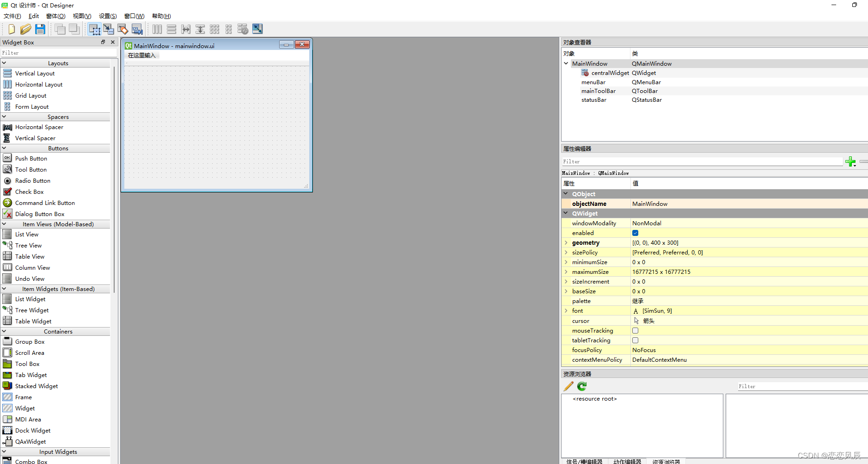Select the Tab Widget item in Containers
The height and width of the screenshot is (464, 868).
(x=31, y=375)
